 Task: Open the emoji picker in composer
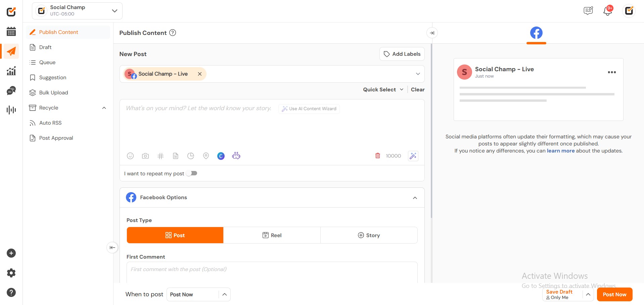(x=130, y=156)
